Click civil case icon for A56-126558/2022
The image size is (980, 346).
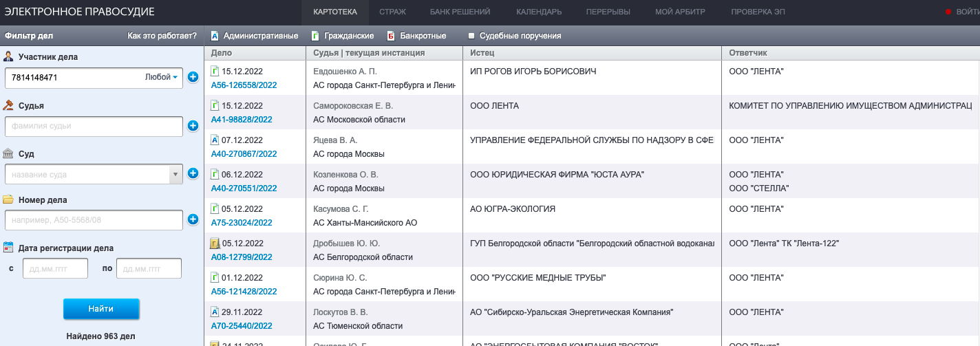click(x=215, y=71)
